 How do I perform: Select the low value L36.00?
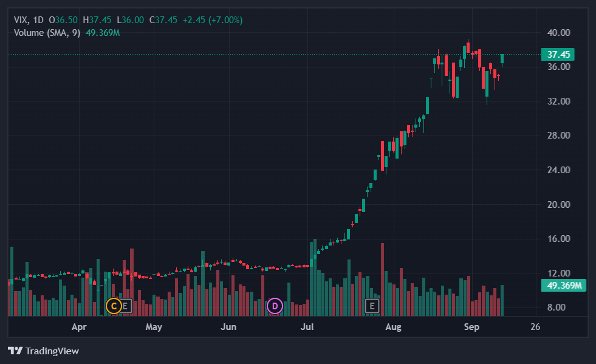point(131,20)
